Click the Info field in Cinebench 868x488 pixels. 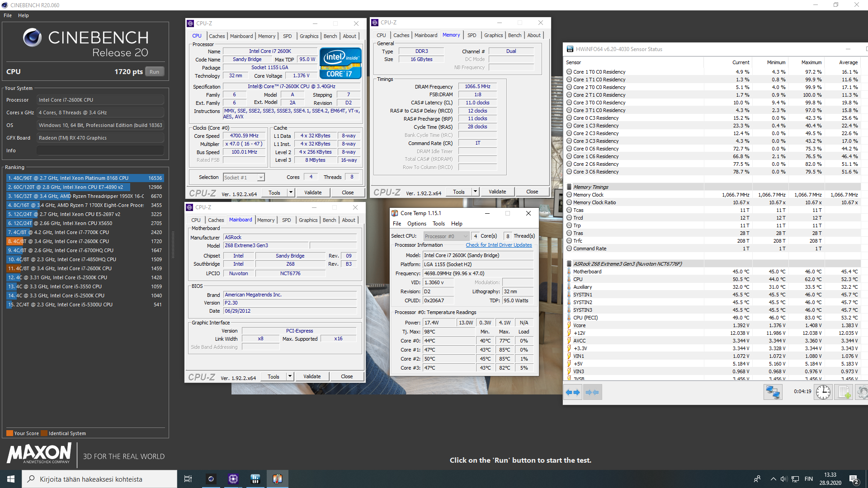100,150
